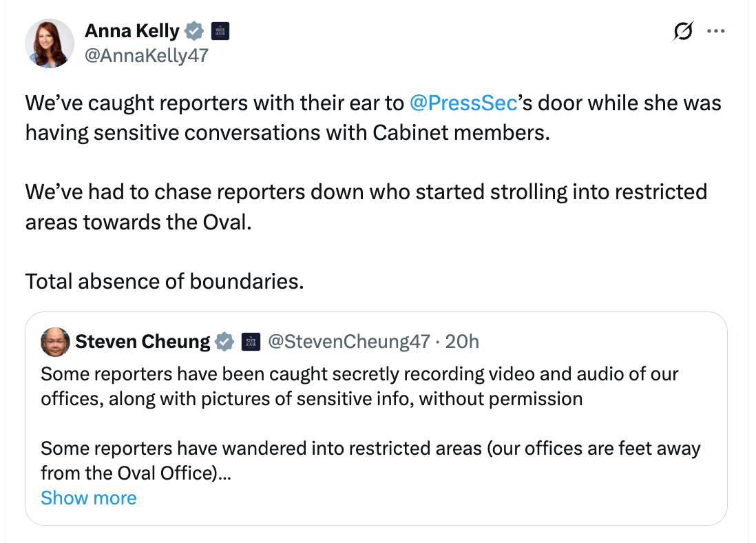Click the @StevenCheung47 handle
Image resolution: width=756 pixels, height=543 pixels.
(x=348, y=342)
